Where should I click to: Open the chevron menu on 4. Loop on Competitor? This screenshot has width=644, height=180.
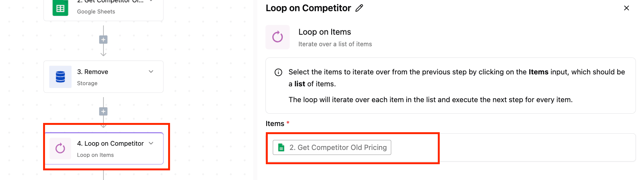click(x=151, y=143)
